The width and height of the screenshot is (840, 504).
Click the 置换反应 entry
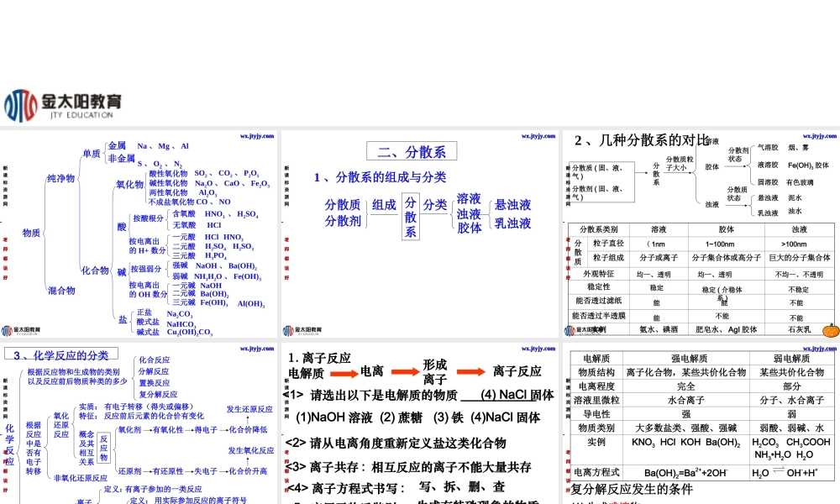point(155,383)
